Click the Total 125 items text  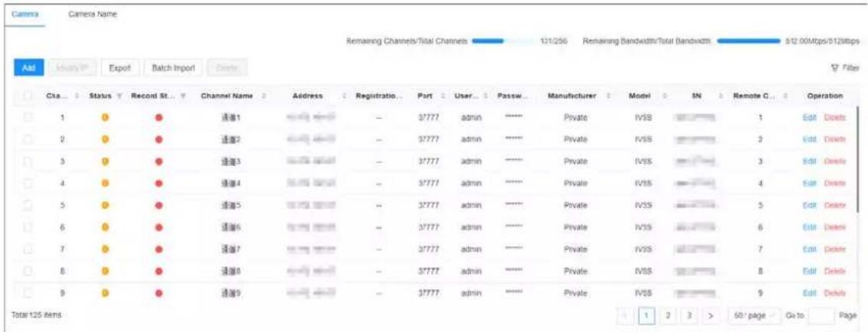point(36,314)
